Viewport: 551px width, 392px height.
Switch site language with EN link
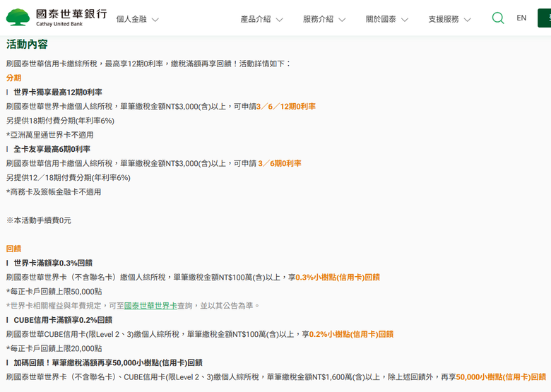tap(521, 18)
